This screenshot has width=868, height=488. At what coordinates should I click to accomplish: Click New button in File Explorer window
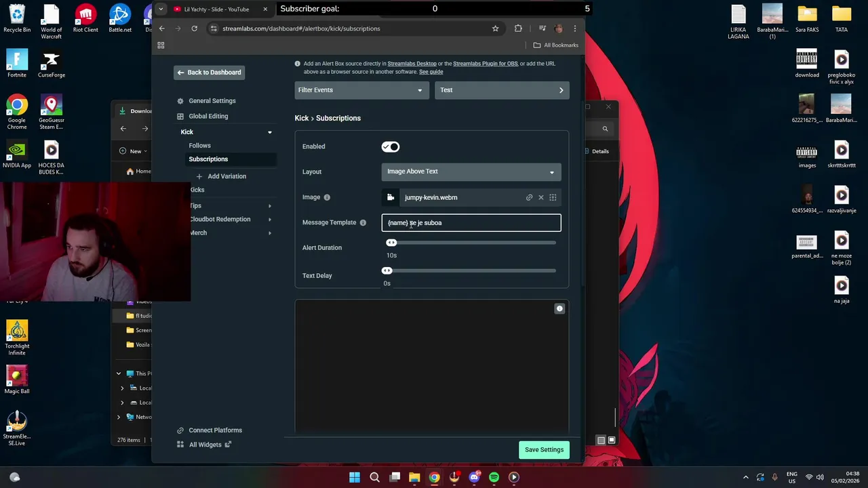(x=132, y=151)
